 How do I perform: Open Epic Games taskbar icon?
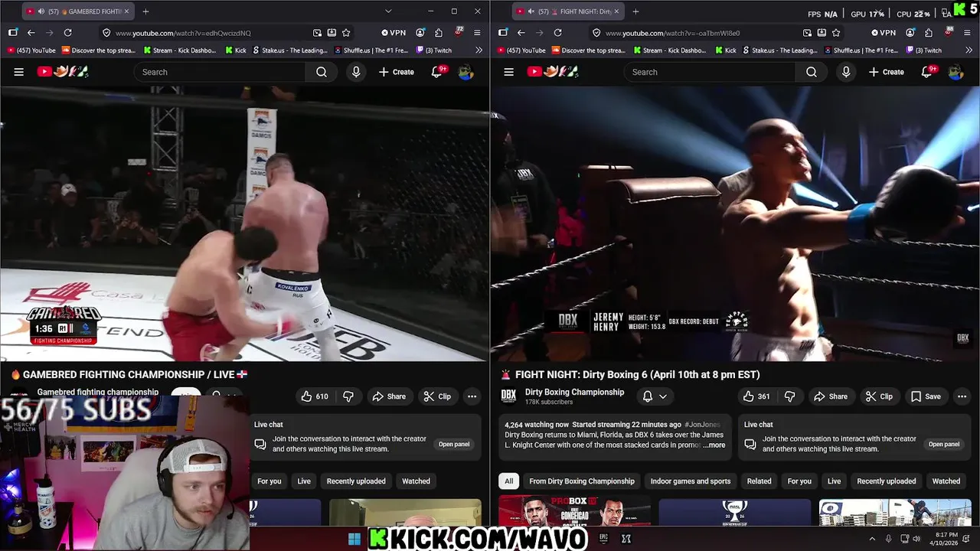tap(603, 539)
